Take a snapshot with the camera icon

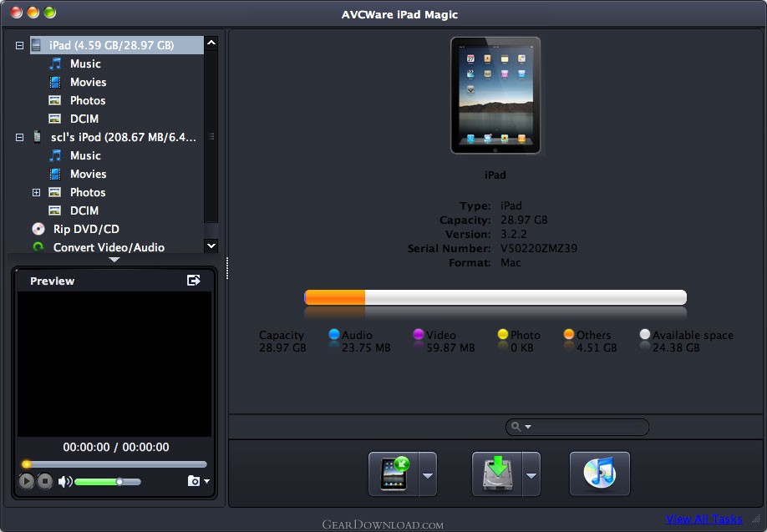[194, 481]
